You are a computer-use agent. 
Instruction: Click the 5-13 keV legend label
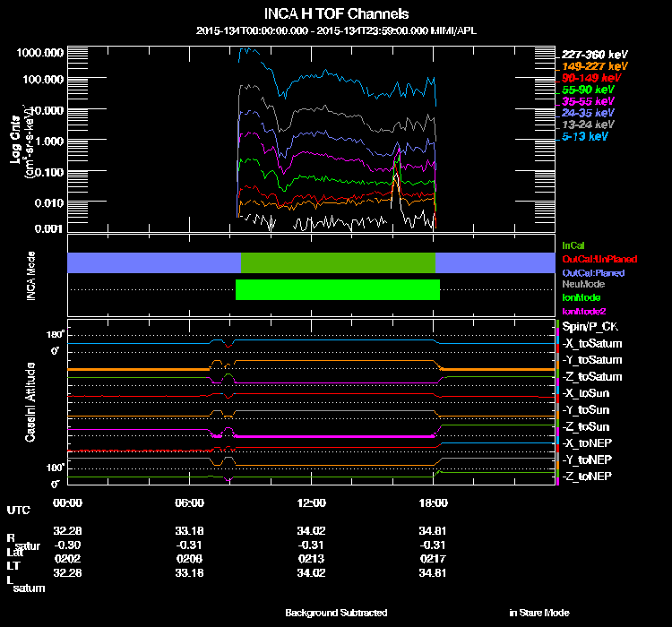click(584, 137)
